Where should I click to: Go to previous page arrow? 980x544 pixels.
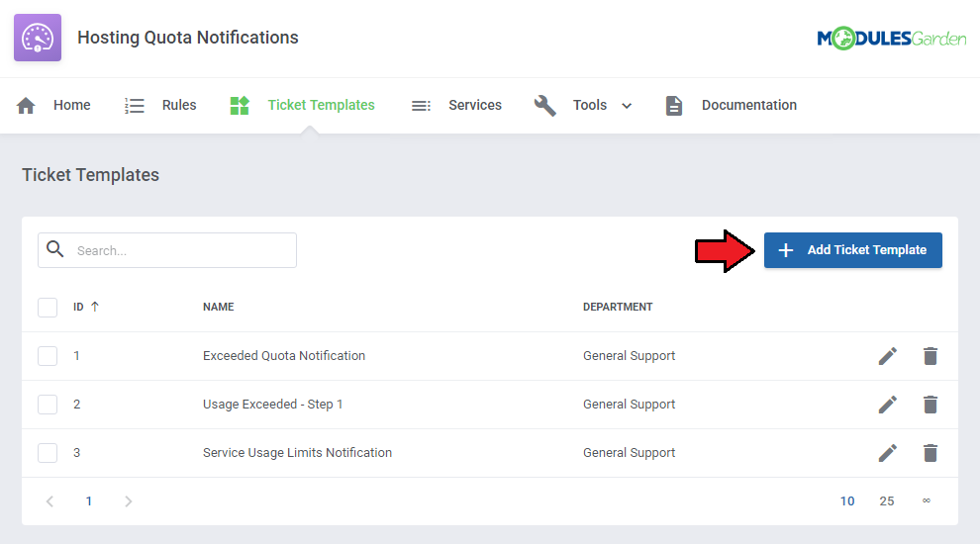pos(50,500)
